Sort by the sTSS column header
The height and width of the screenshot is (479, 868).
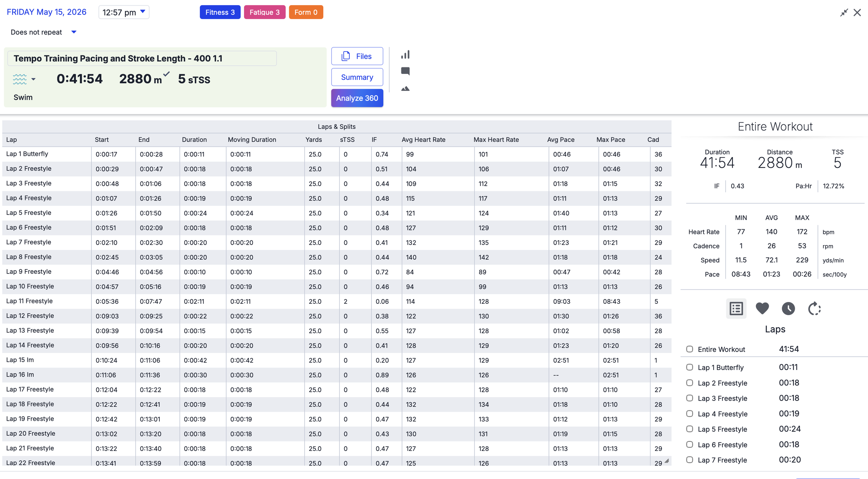point(347,140)
